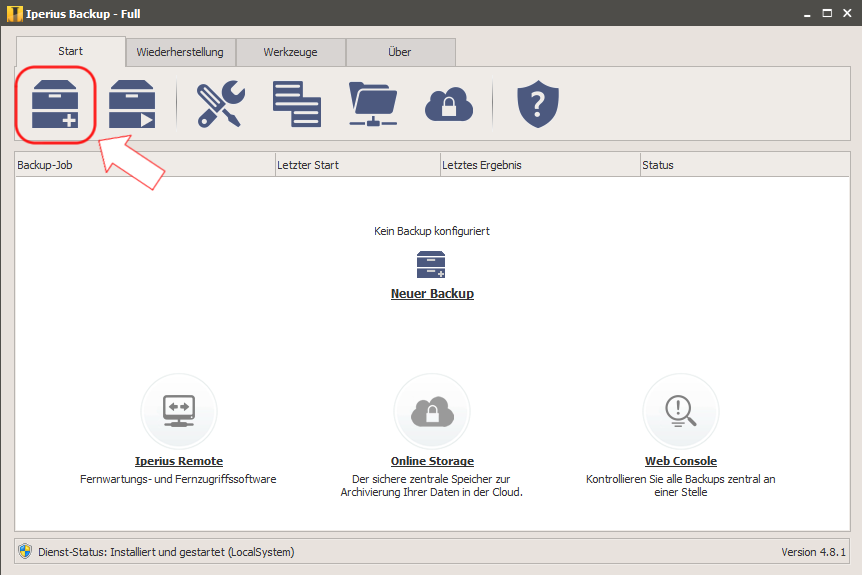This screenshot has width=862, height=580.
Task: Click the cloud lock toolbar icon
Action: 449,104
